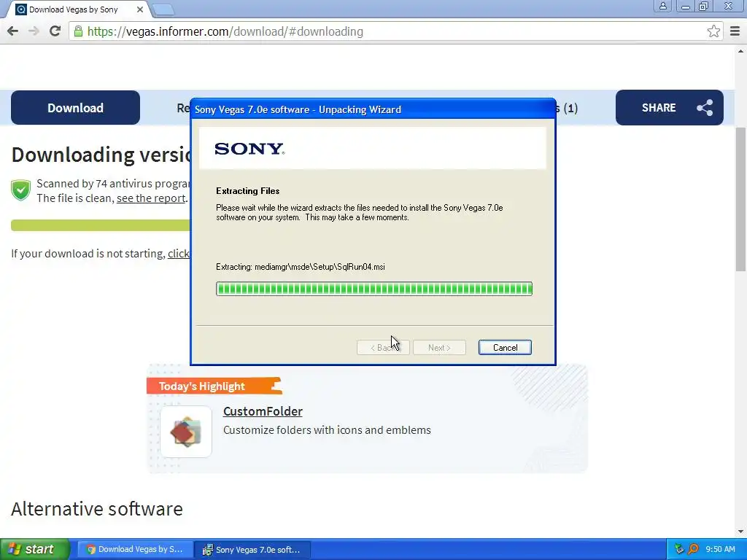Open the 'see the report' link
The image size is (747, 560).
pos(151,198)
